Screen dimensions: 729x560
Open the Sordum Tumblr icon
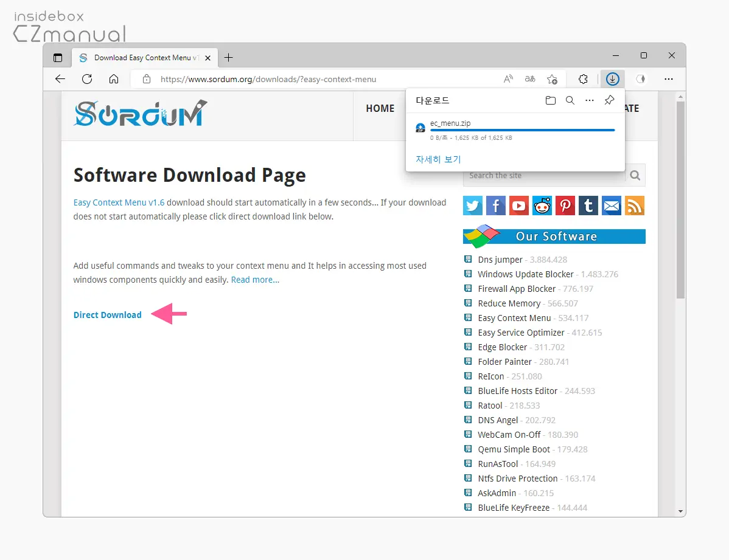588,206
